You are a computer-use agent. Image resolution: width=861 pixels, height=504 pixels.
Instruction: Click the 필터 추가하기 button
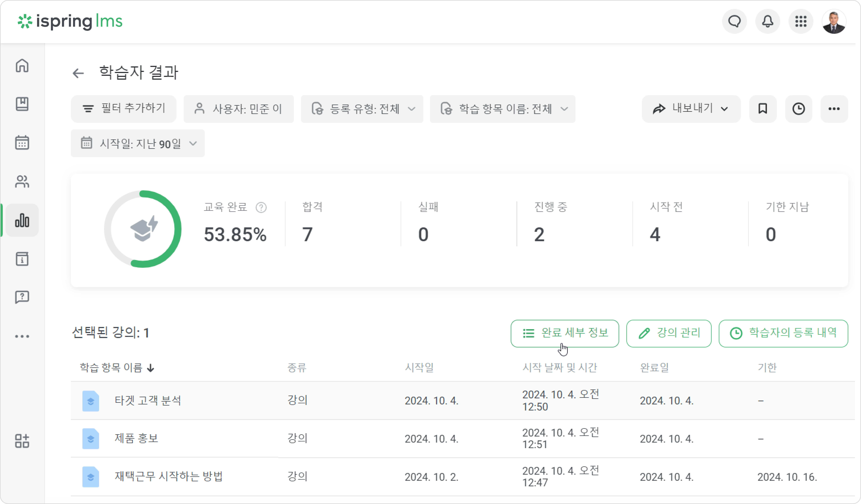(124, 109)
